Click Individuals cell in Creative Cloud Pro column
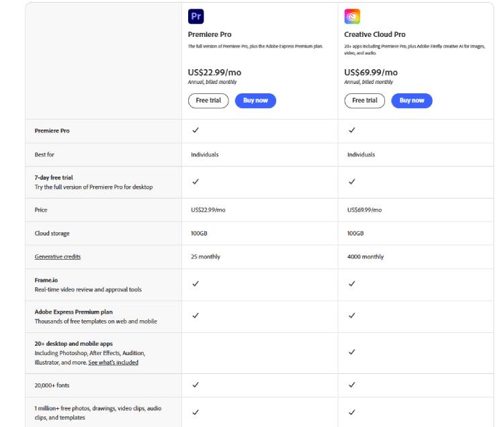Image resolution: width=504 pixels, height=427 pixels. point(361,154)
